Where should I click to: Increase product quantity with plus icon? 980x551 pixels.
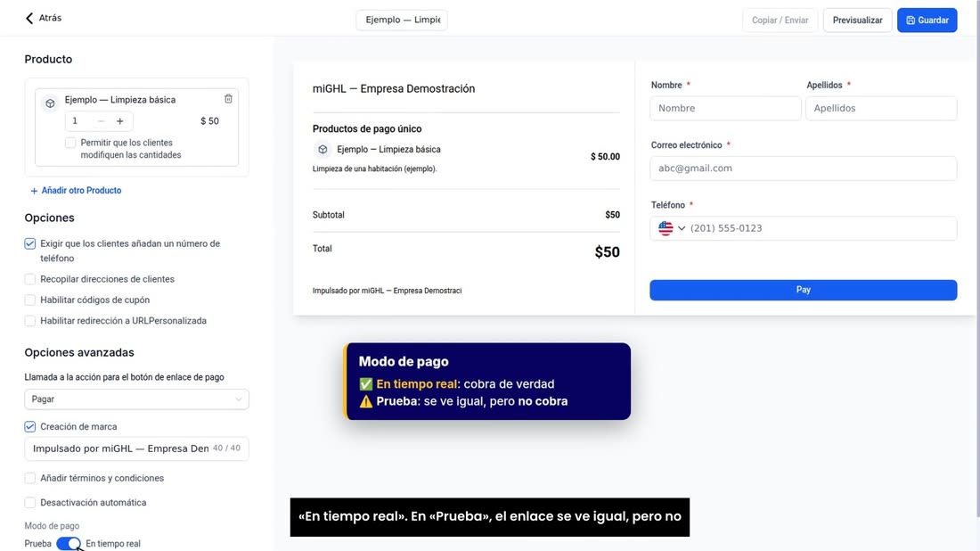click(120, 121)
